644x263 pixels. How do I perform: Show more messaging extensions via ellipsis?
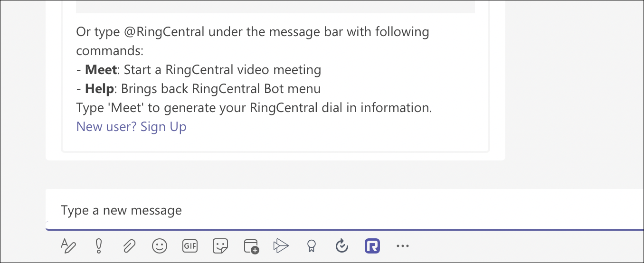[x=402, y=245]
